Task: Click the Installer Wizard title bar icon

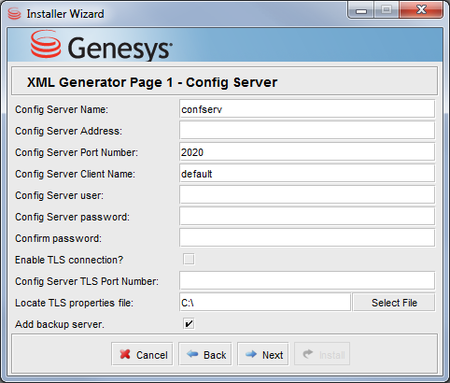Action: tap(14, 14)
